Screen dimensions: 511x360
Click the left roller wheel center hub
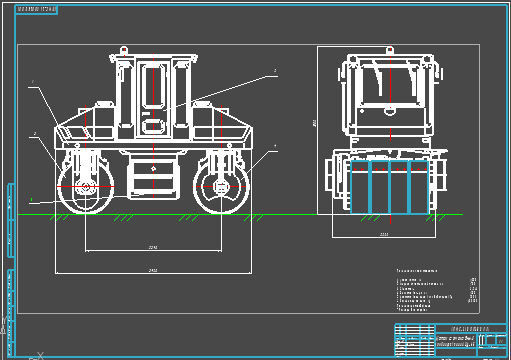86,187
